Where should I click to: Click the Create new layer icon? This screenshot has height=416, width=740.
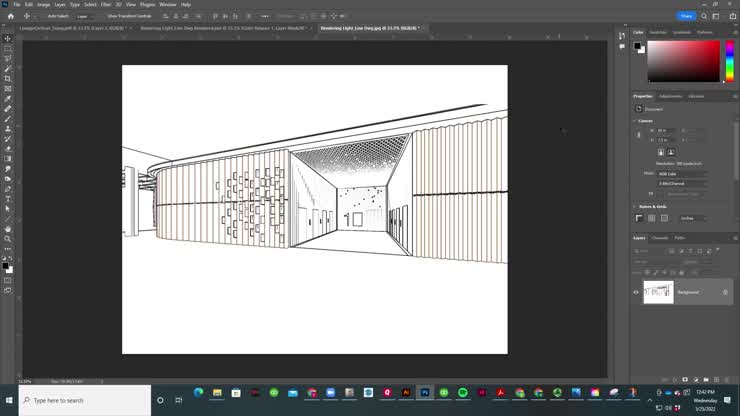click(716, 380)
